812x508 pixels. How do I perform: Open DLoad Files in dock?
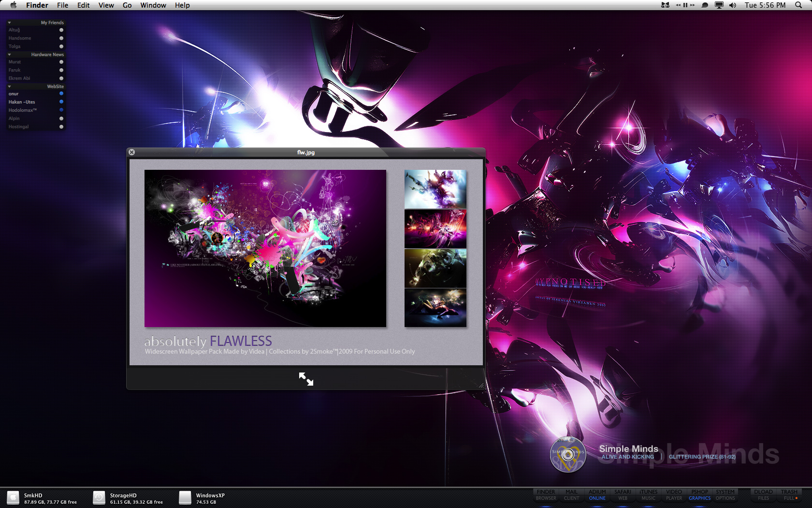point(763,495)
